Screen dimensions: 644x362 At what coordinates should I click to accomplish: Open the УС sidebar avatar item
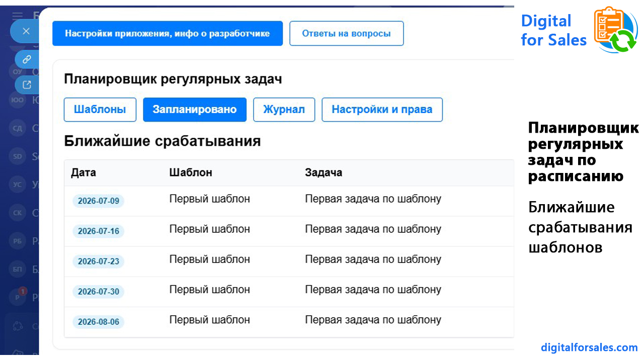[x=17, y=185]
